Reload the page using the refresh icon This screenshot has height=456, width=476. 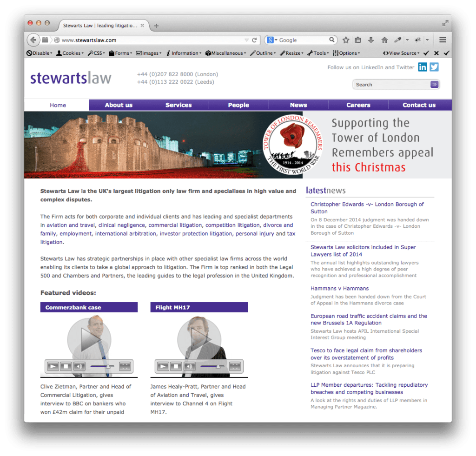255,40
